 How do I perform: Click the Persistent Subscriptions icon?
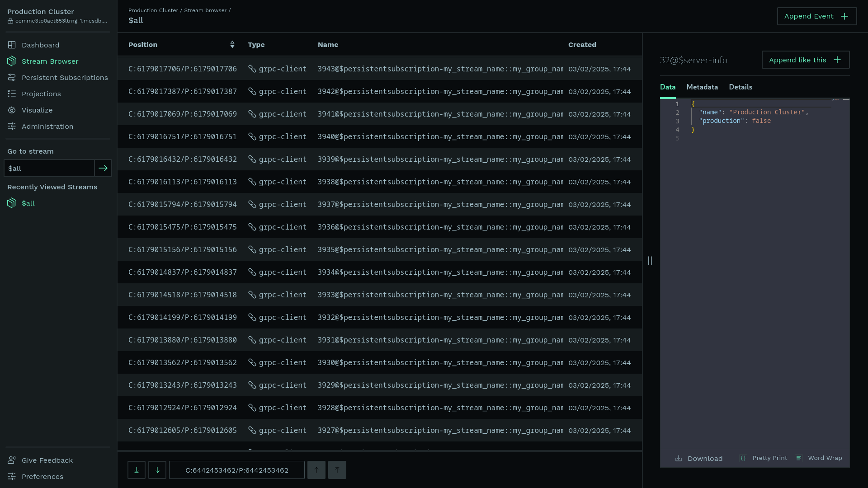pyautogui.click(x=12, y=78)
